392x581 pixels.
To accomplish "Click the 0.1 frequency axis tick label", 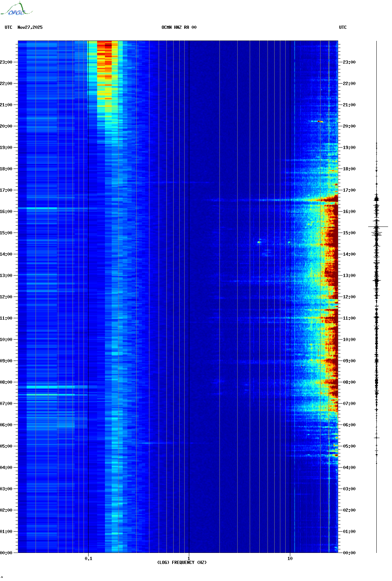I will pyautogui.click(x=88, y=558).
